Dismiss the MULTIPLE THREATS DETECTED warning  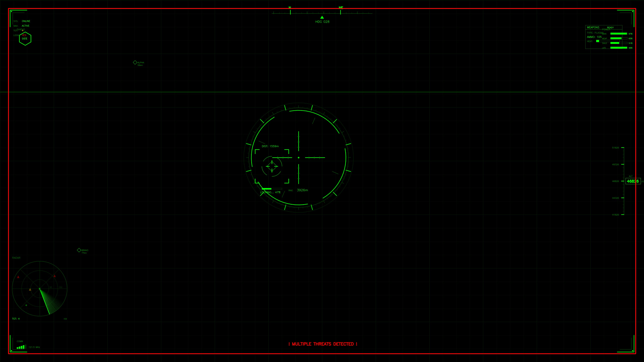323,344
